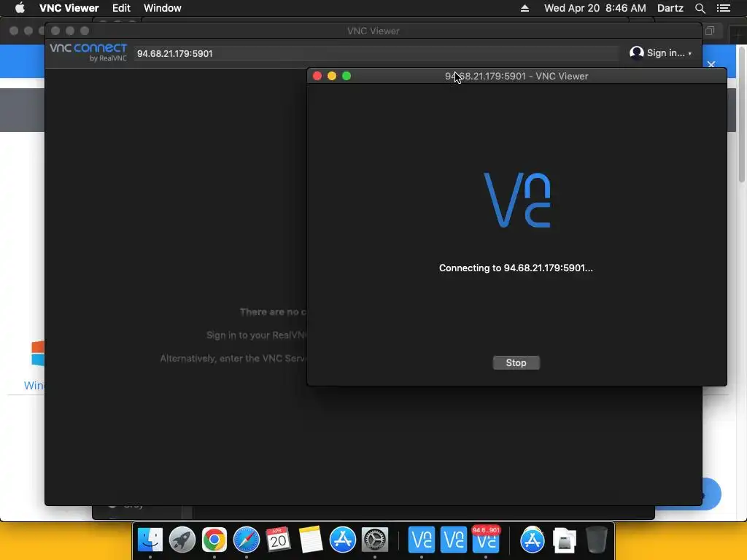Open Calendar from the Dock
The width and height of the screenshot is (747, 560).
278,540
